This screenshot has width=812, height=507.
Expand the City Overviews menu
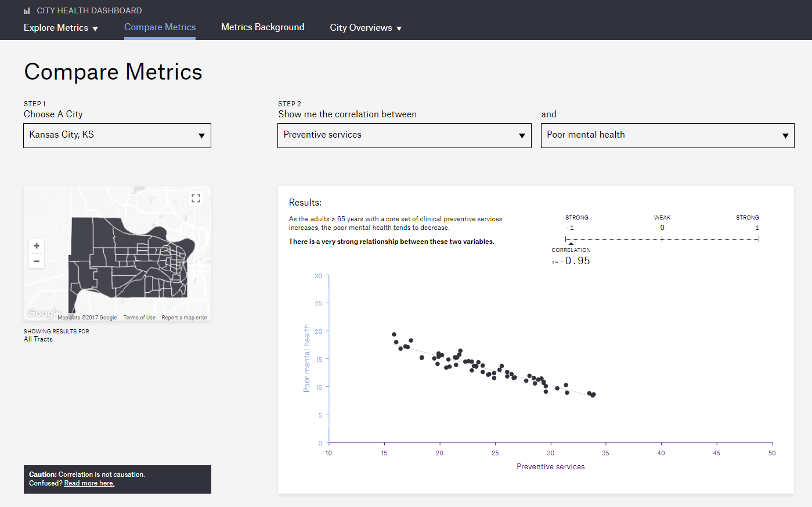(365, 28)
